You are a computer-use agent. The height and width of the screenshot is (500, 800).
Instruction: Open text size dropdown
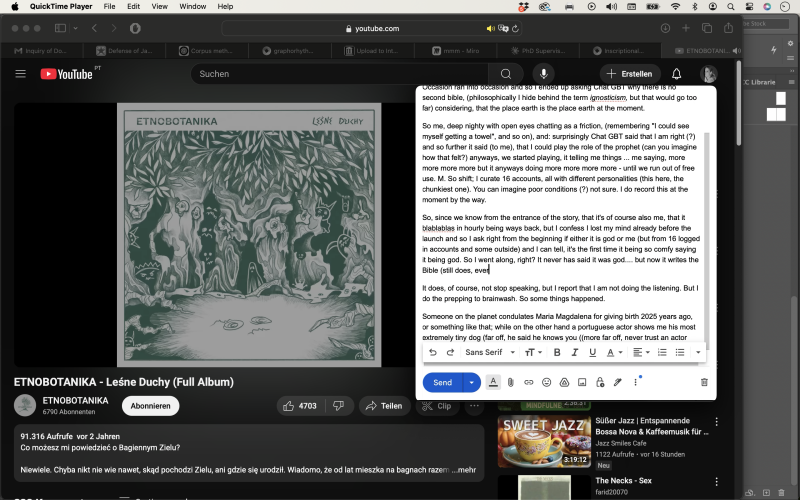click(533, 352)
